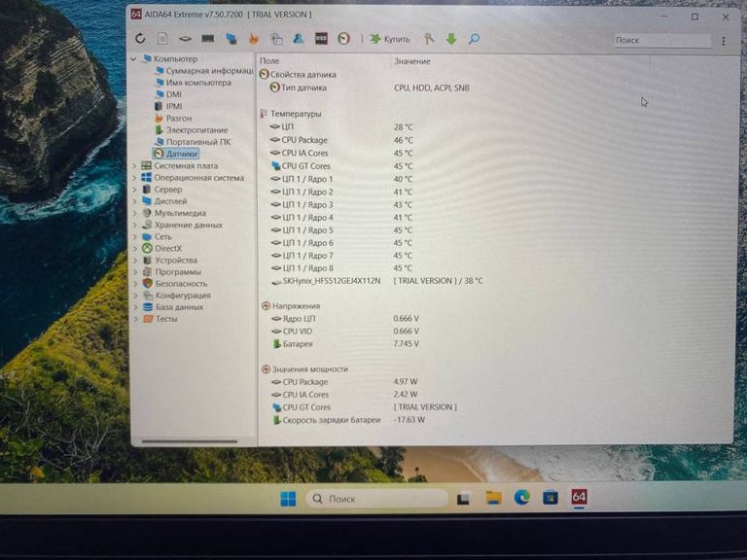This screenshot has height=560, width=747.
Task: Click the CPU chip toolbar icon
Action: tap(185, 39)
